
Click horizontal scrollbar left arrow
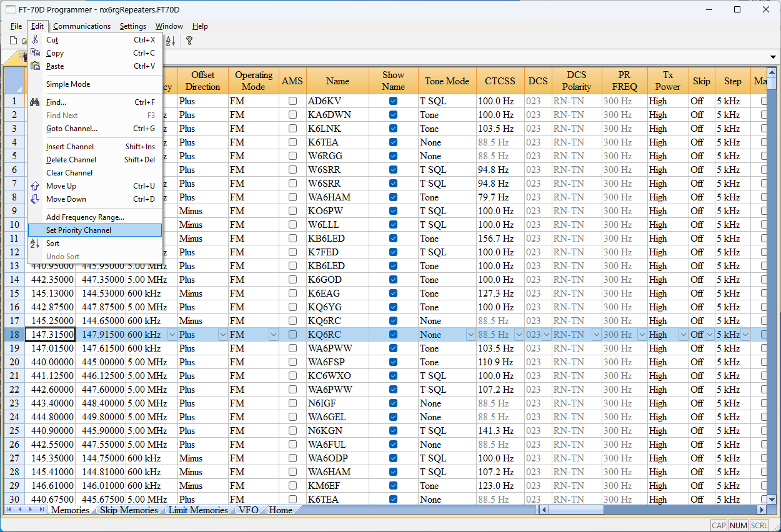545,510
